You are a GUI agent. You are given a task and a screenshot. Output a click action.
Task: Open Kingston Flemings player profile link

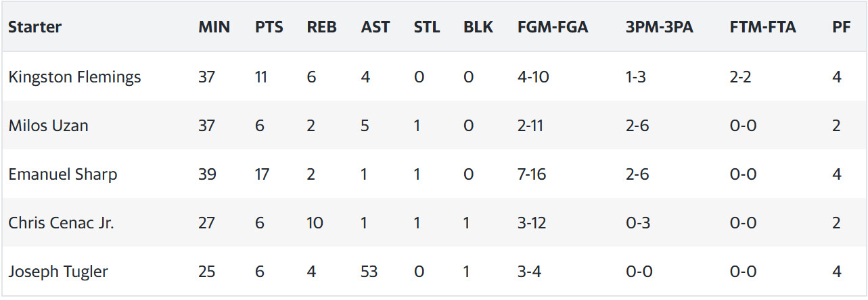click(74, 77)
